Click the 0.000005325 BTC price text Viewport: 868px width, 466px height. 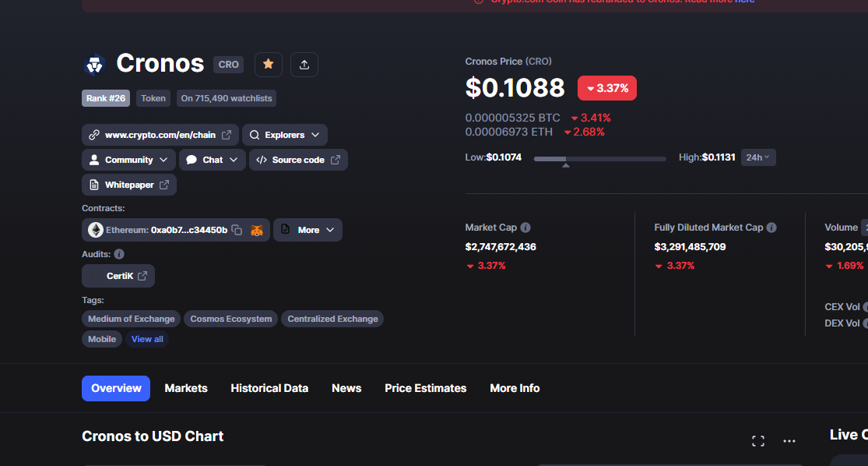[512, 118]
